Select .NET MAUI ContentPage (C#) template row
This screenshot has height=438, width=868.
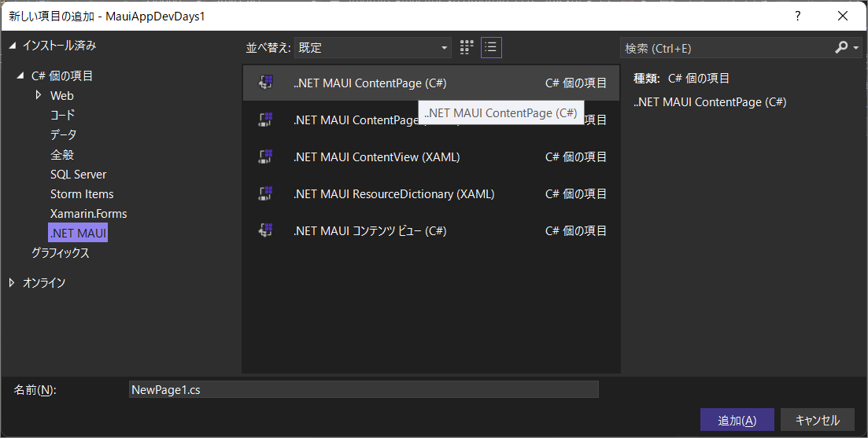430,83
